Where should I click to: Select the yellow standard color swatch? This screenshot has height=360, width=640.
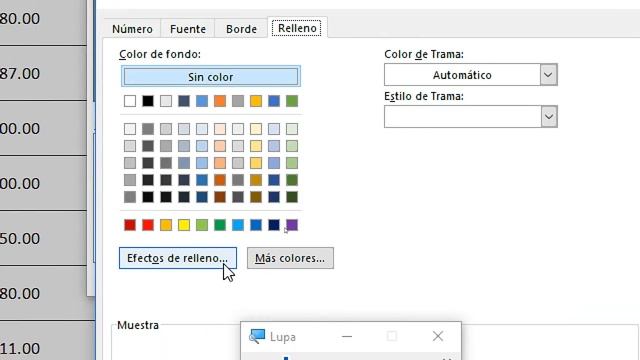184,225
